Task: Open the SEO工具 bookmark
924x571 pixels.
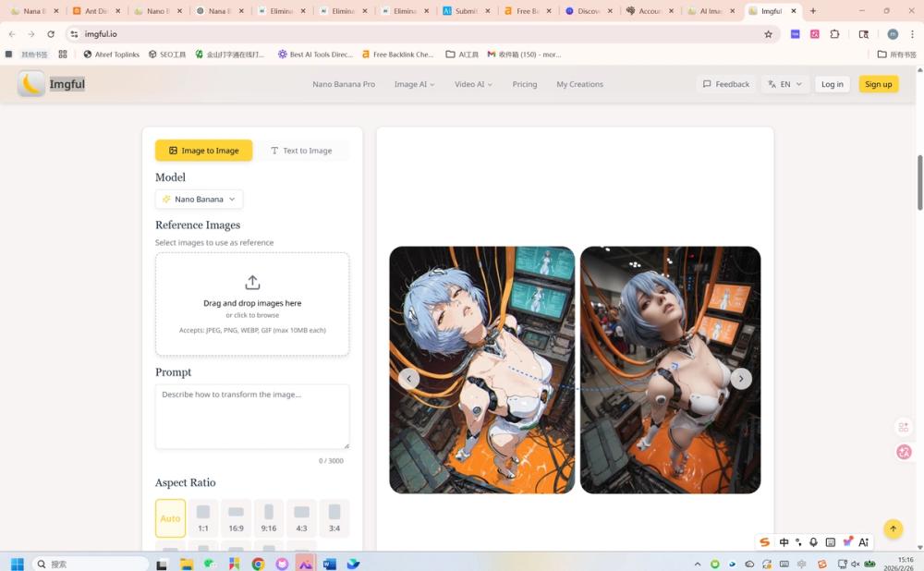Action: (166, 55)
